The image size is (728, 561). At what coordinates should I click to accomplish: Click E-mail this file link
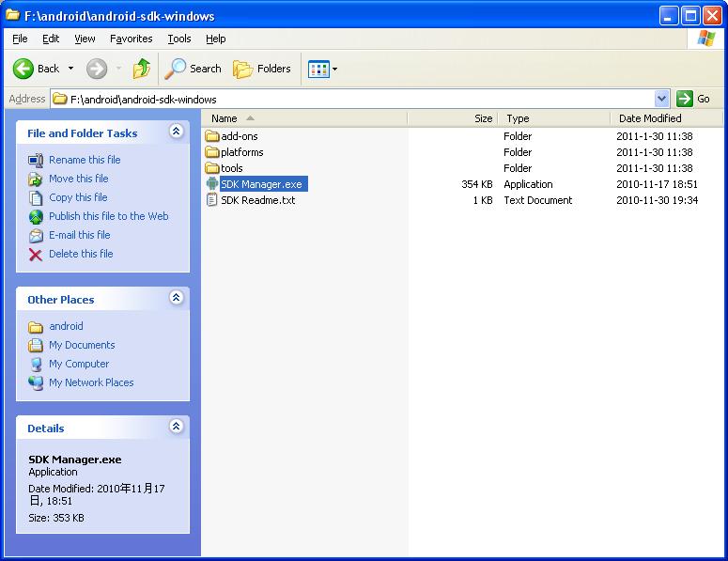[x=80, y=235]
